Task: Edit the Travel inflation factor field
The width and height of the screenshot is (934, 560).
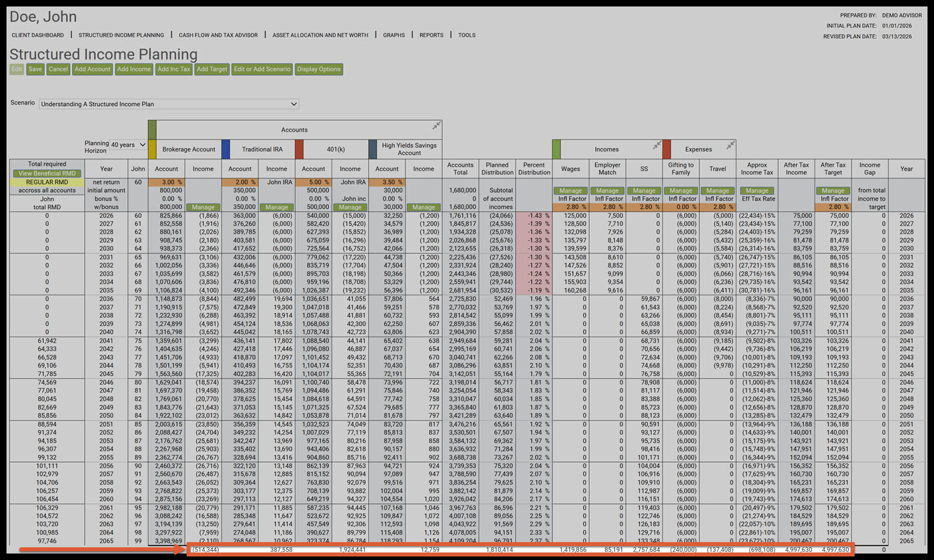Action: (x=718, y=207)
